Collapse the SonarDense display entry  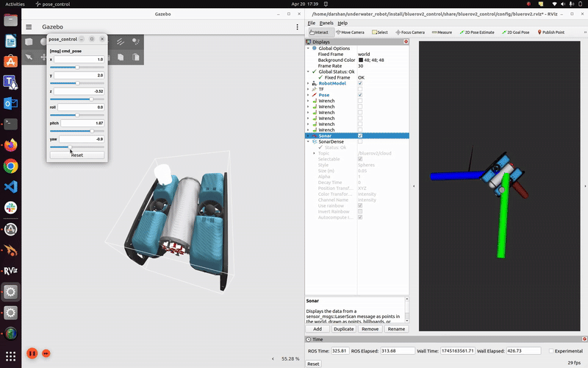pyautogui.click(x=308, y=141)
